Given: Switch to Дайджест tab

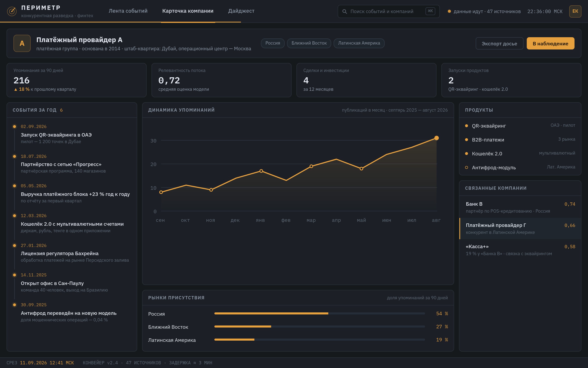Looking at the screenshot, I should coord(241,11).
